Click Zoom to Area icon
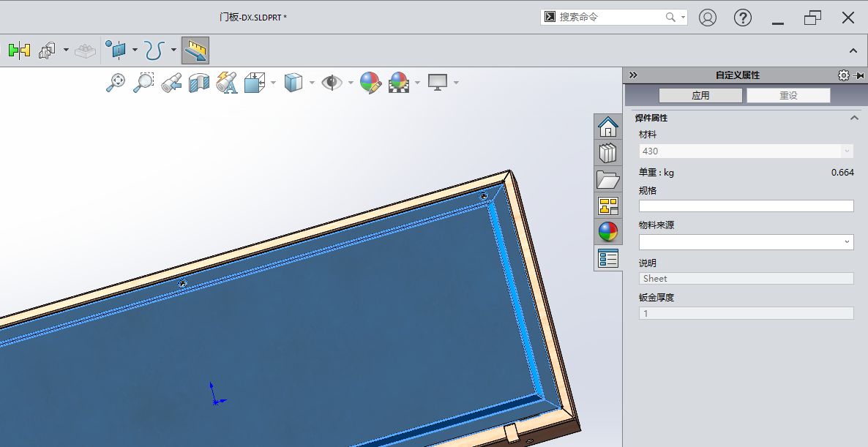Screen dimensions: 868x447 (143, 83)
